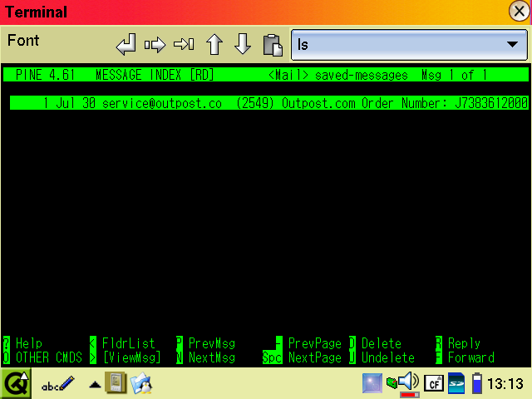Click the Help command in Pine

[29, 343]
